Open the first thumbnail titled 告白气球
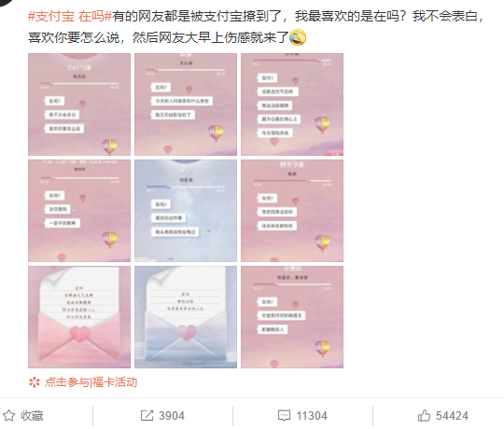This screenshot has width=504, height=429. (x=79, y=104)
